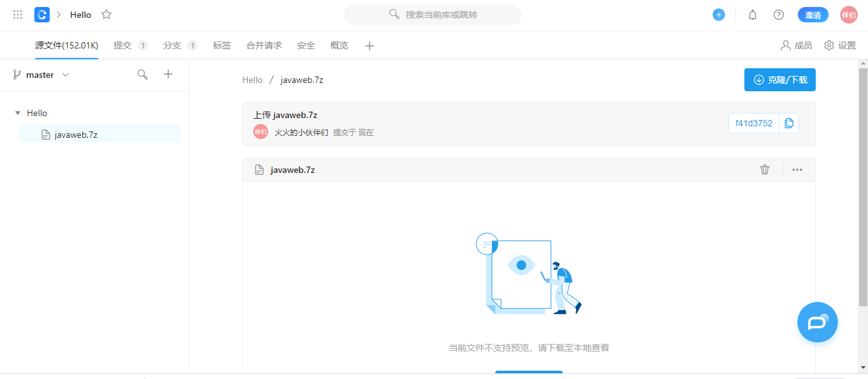
Task: Open the commit link f41d3752
Action: 753,123
